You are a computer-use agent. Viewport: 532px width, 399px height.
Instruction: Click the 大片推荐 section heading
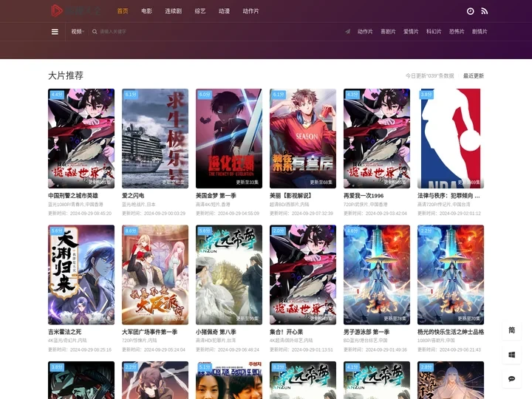pyautogui.click(x=66, y=75)
